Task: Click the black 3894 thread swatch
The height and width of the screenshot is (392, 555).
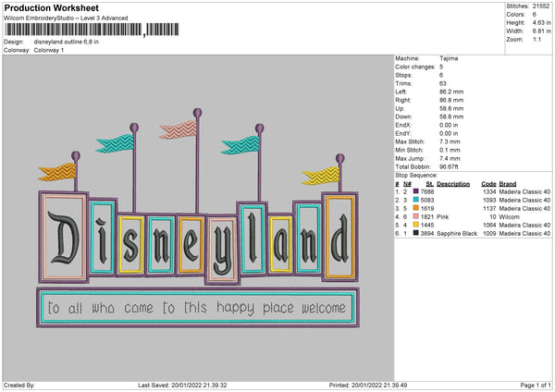Action: click(416, 233)
